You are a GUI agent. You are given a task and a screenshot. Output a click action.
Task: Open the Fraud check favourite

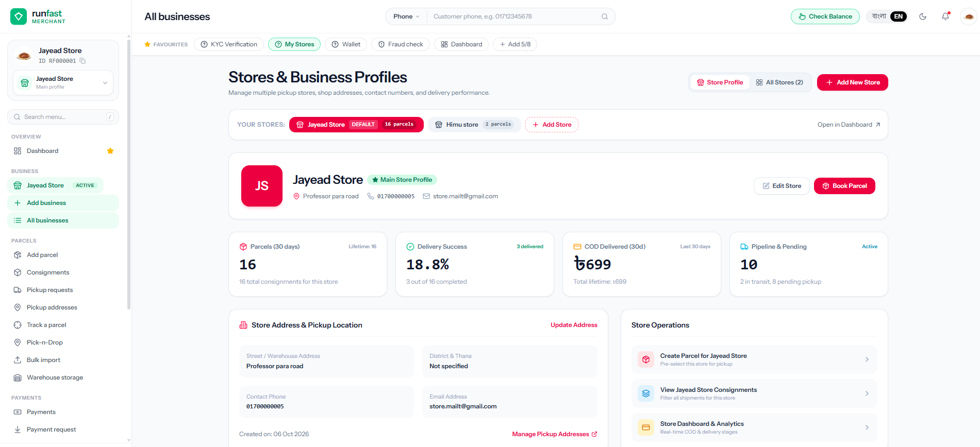click(x=401, y=44)
